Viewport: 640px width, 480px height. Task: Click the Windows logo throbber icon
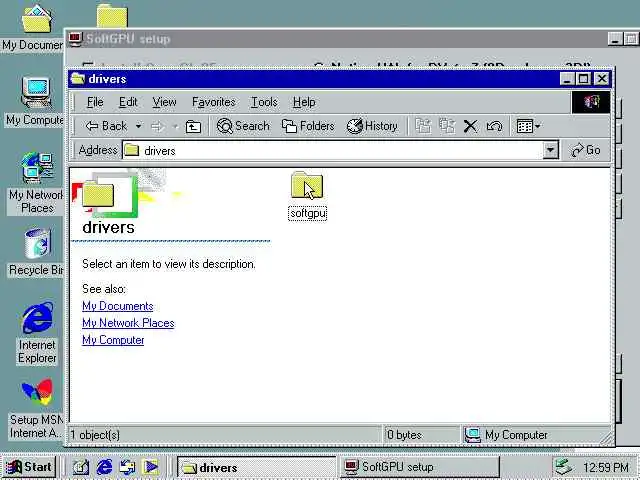(591, 102)
